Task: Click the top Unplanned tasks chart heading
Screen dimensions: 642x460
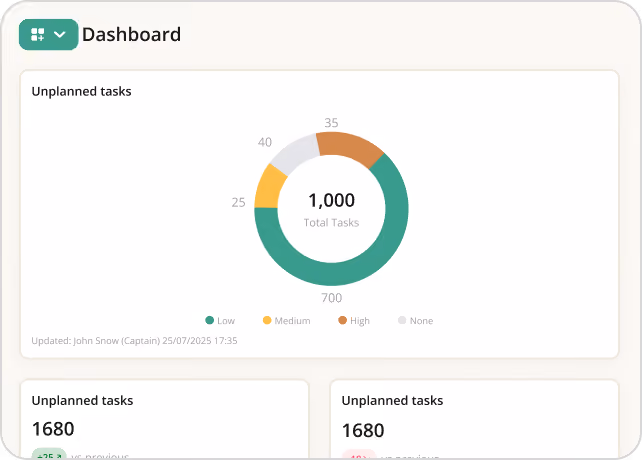Action: pyautogui.click(x=81, y=91)
